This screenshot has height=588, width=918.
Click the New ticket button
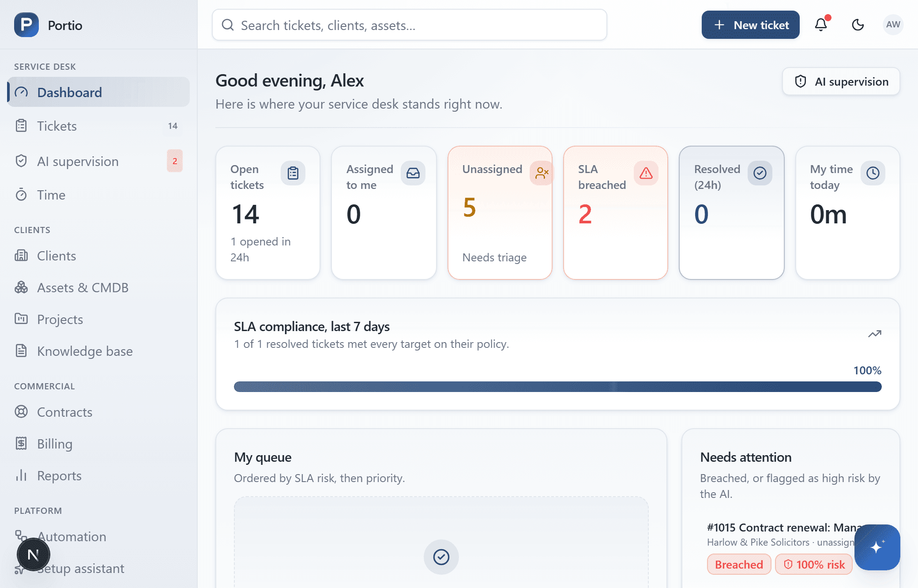pyautogui.click(x=750, y=25)
